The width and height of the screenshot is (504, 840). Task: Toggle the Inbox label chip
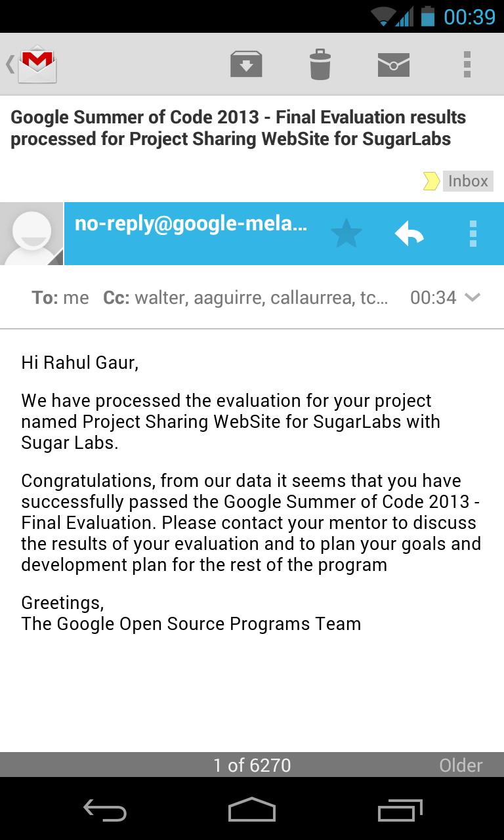tap(467, 181)
